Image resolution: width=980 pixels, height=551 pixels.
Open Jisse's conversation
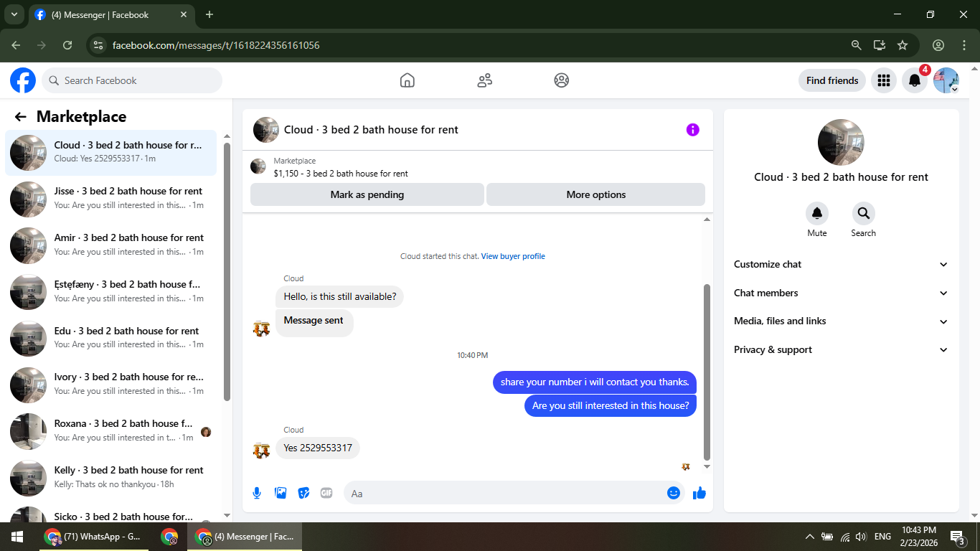click(x=111, y=198)
